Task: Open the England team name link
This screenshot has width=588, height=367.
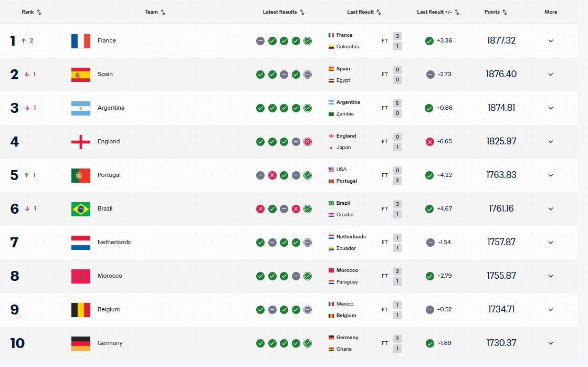Action: point(109,141)
